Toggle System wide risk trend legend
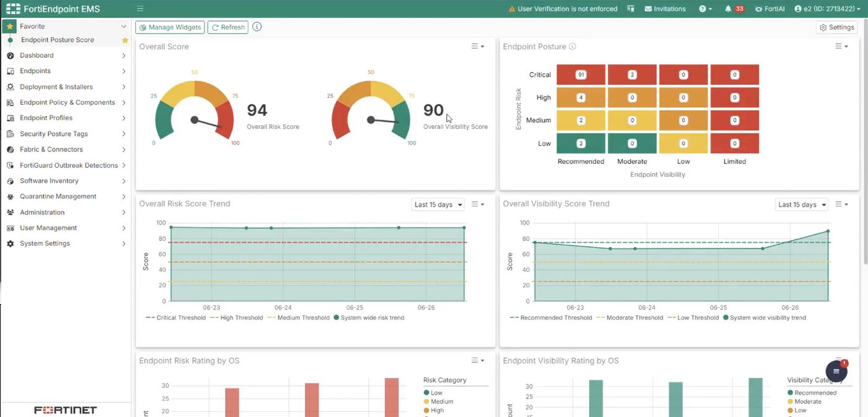 369,318
